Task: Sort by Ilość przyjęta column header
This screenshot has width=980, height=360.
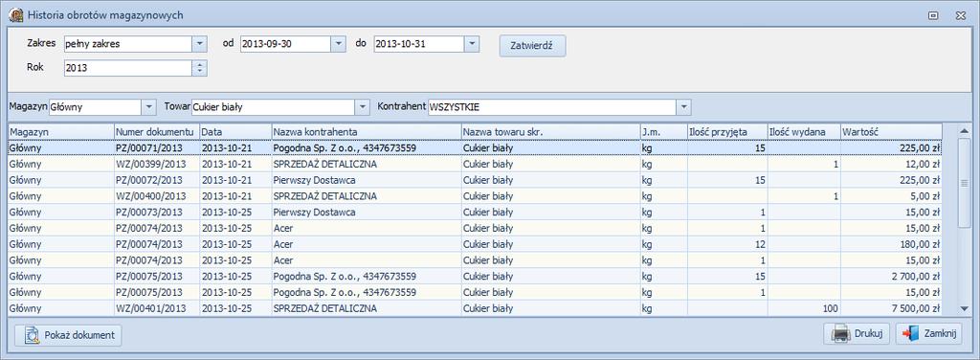Action: (x=727, y=132)
